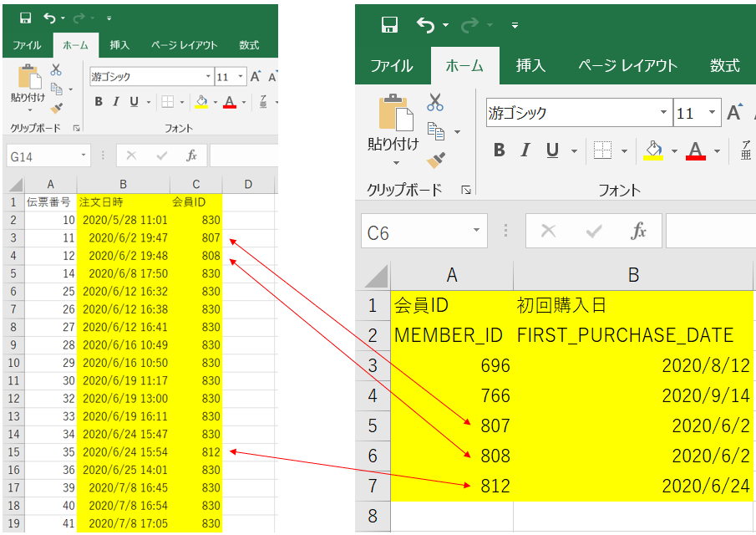Screen dimensions: 756x535
Task: Open the ページ レイアウト tab in the left window
Action: (184, 45)
